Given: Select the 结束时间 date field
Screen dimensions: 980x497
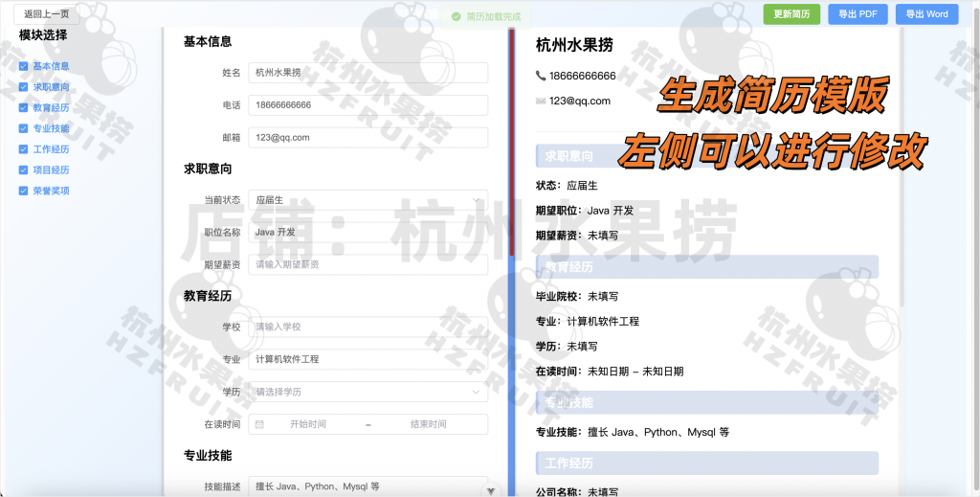Looking at the screenshot, I should (428, 424).
